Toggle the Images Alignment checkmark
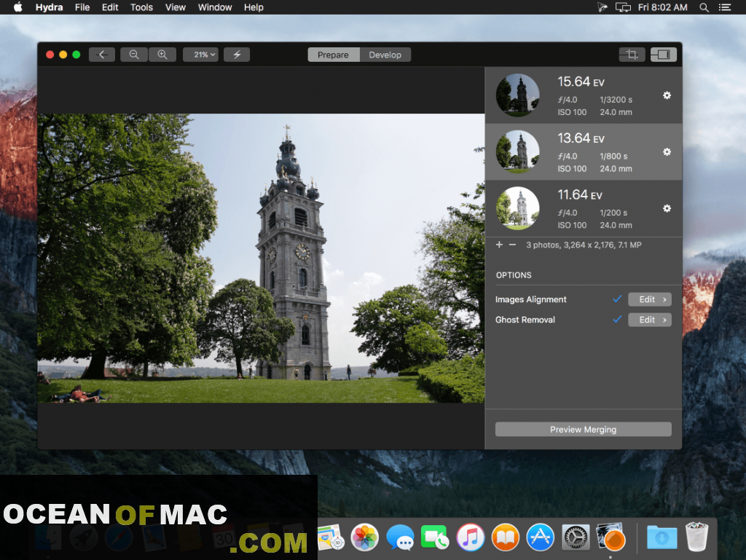Viewport: 746px width, 560px height. 617,299
